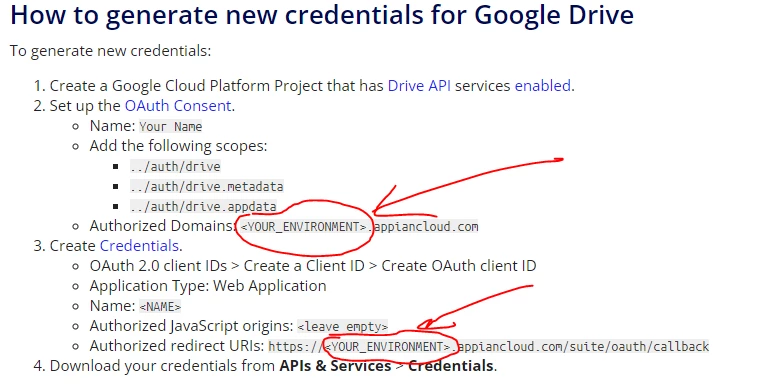
Task: Click the '<NAME>' placeholder code
Action: (x=160, y=307)
